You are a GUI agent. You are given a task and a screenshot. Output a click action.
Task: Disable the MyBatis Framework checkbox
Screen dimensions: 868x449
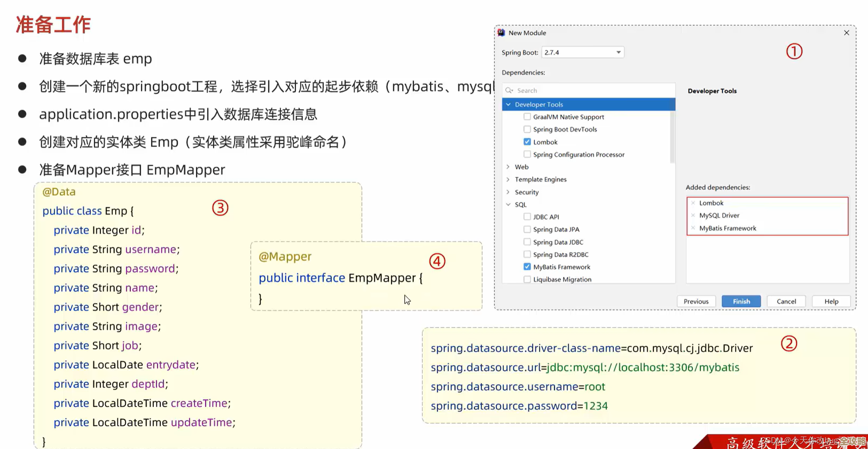(x=527, y=266)
